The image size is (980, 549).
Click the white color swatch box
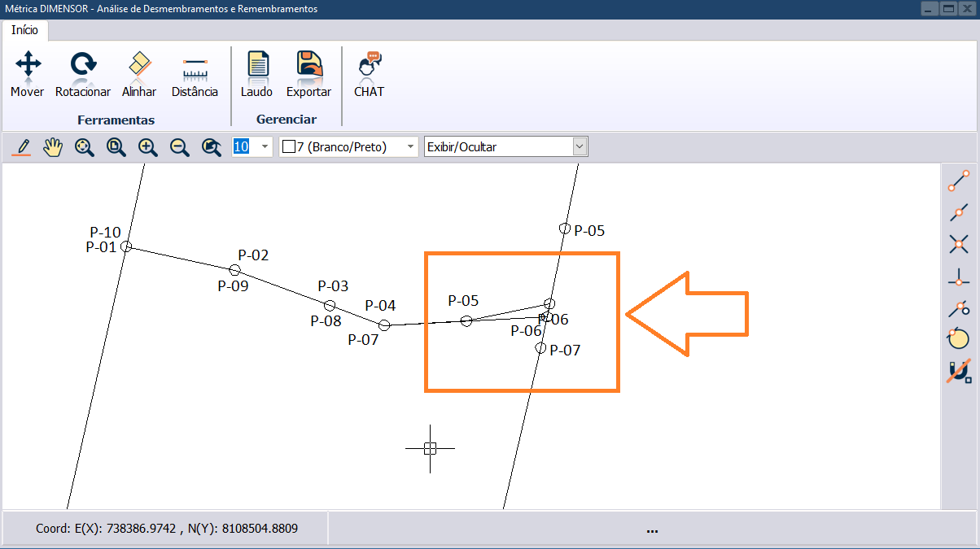(288, 147)
